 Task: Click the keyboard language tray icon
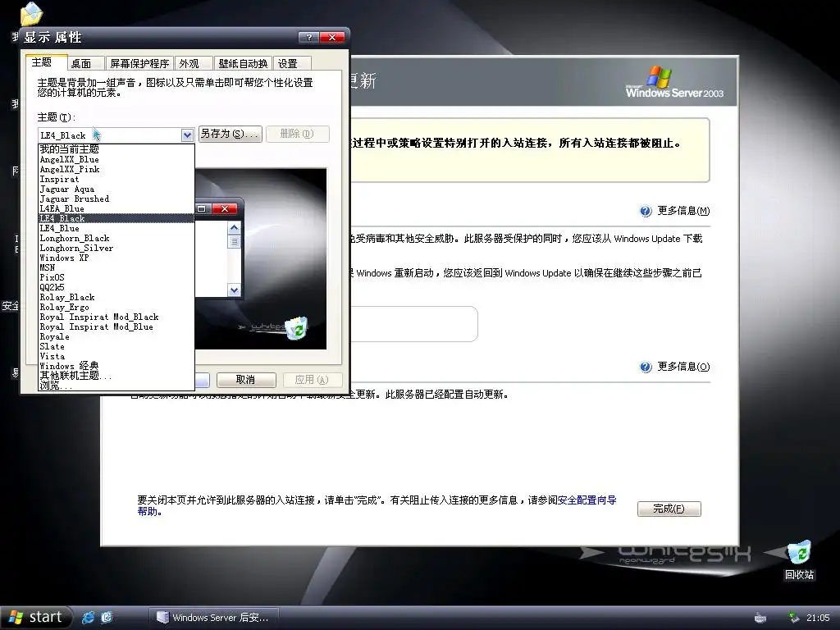[760, 618]
